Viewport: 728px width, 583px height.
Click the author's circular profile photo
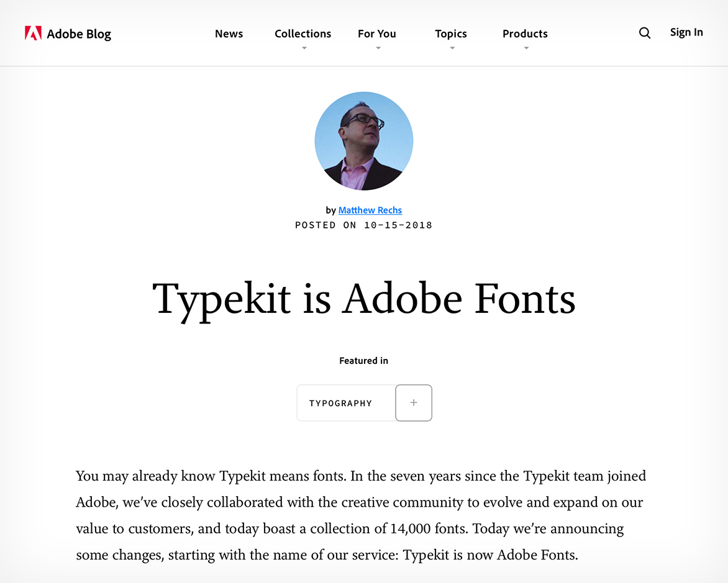click(x=363, y=140)
